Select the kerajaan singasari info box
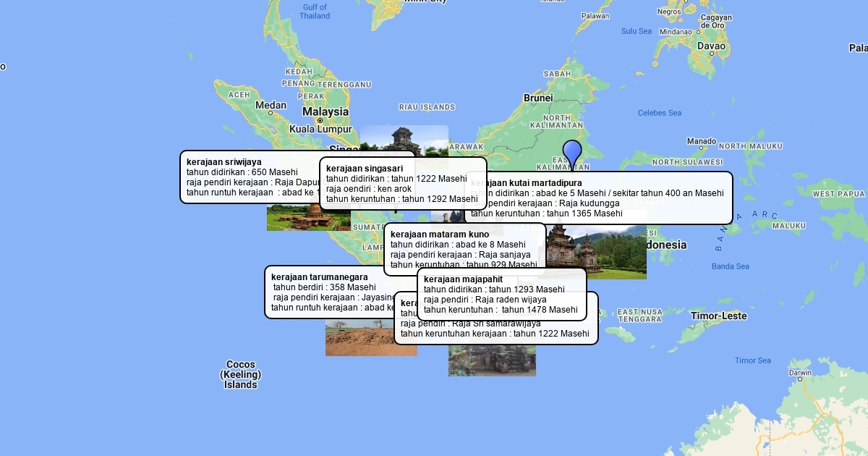The width and height of the screenshot is (868, 456). 402,183
